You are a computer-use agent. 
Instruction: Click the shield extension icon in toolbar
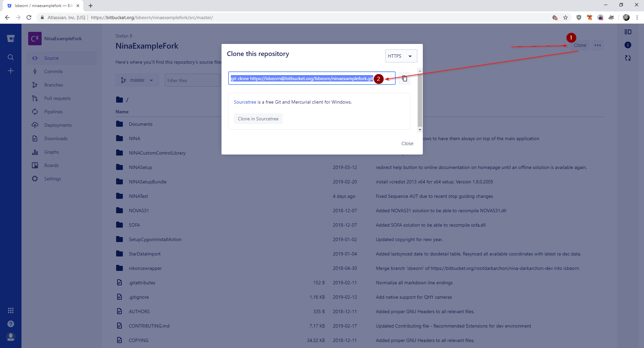click(579, 17)
